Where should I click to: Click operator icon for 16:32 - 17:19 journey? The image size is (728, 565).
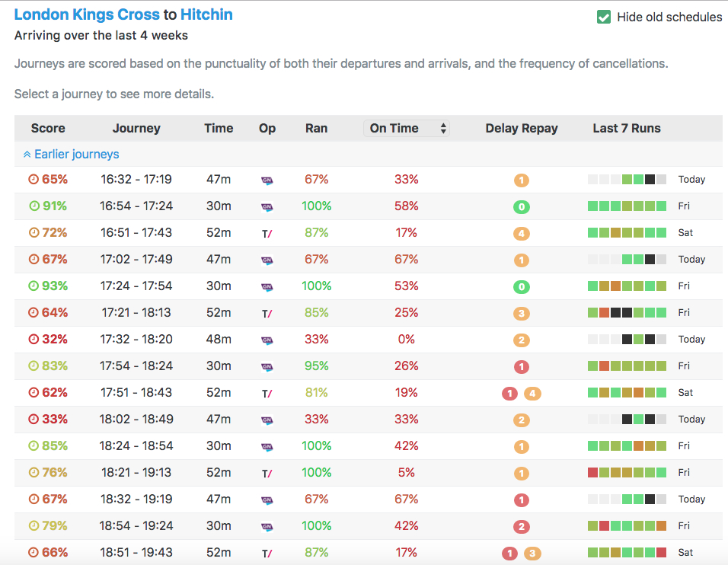point(267,180)
